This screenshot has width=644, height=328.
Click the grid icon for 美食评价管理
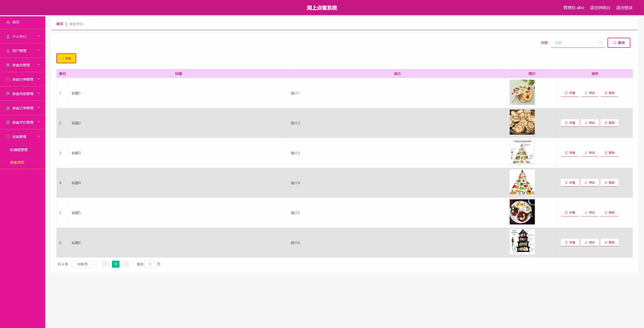point(8,122)
